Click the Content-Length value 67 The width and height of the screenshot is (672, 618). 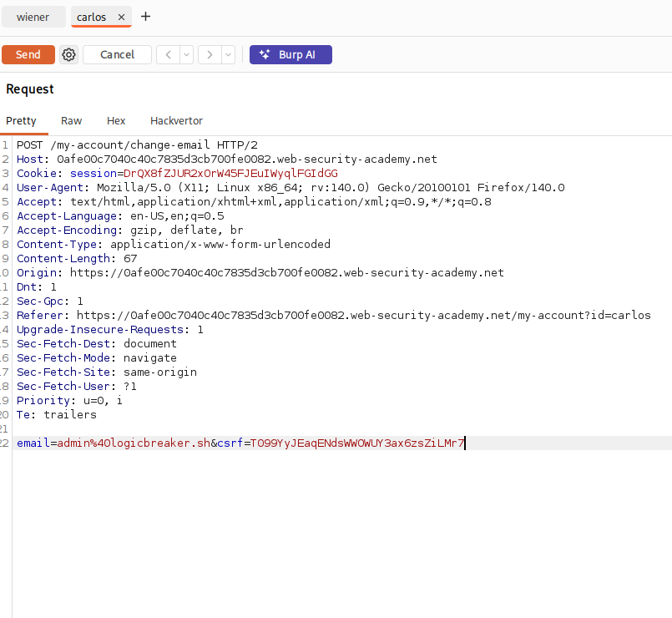[x=130, y=259]
